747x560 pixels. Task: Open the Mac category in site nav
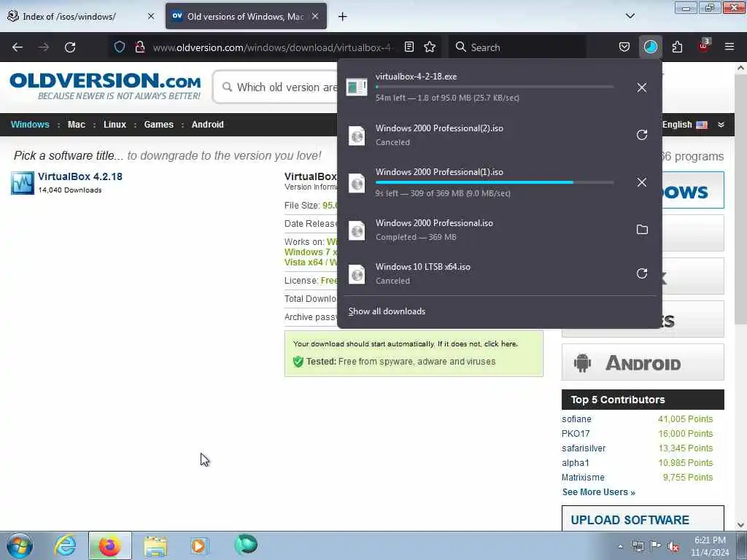(76, 124)
